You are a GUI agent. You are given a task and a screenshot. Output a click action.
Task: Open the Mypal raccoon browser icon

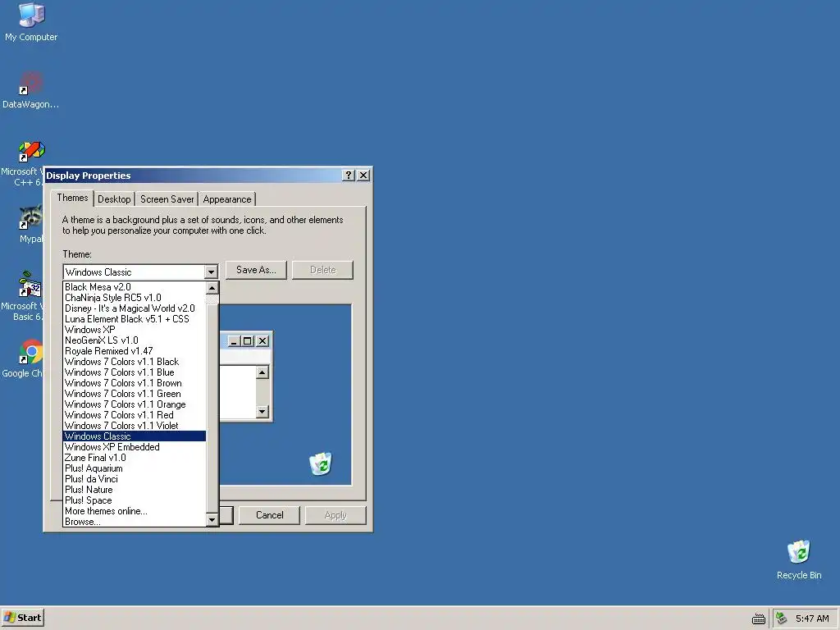[x=31, y=217]
